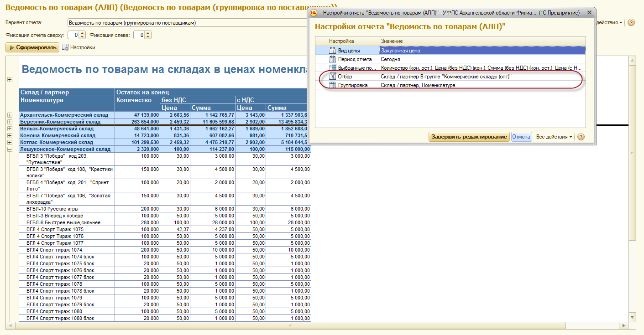Decrease Фиксация слева with down arrow

[x=148, y=37]
